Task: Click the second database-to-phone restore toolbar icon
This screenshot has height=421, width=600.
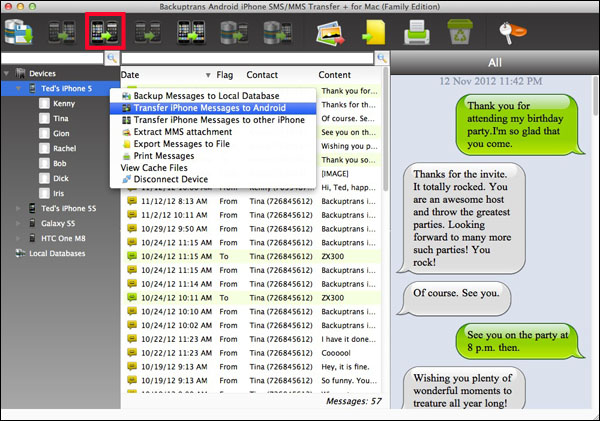Action: coord(278,32)
